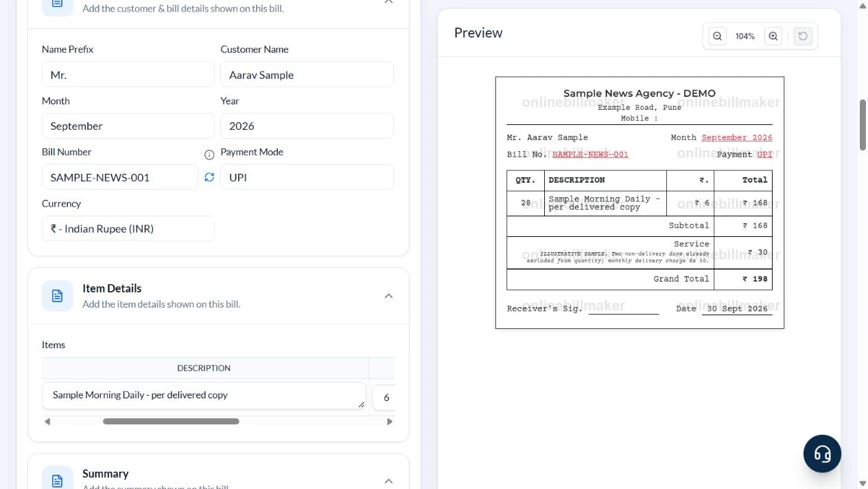Click the Grand Total ₹ 198 amount
Image resolution: width=868 pixels, height=489 pixels.
pyautogui.click(x=755, y=279)
